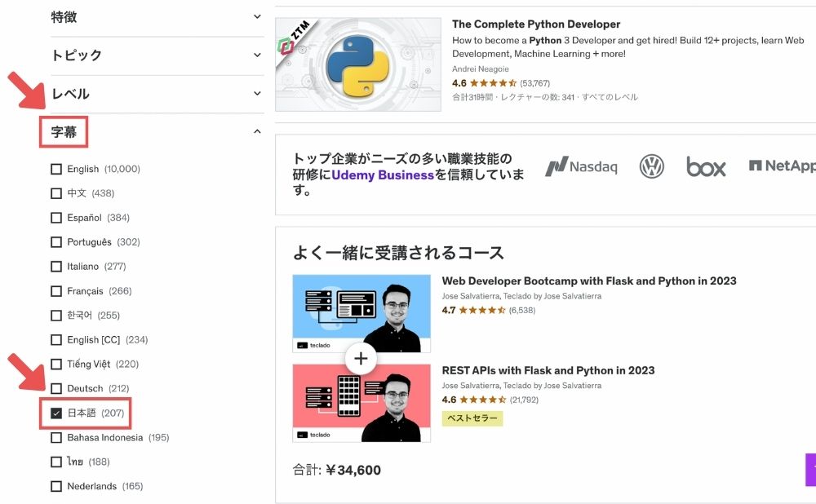The height and width of the screenshot is (504, 816).
Task: Click the star rating of REST APIs course
Action: (482, 400)
